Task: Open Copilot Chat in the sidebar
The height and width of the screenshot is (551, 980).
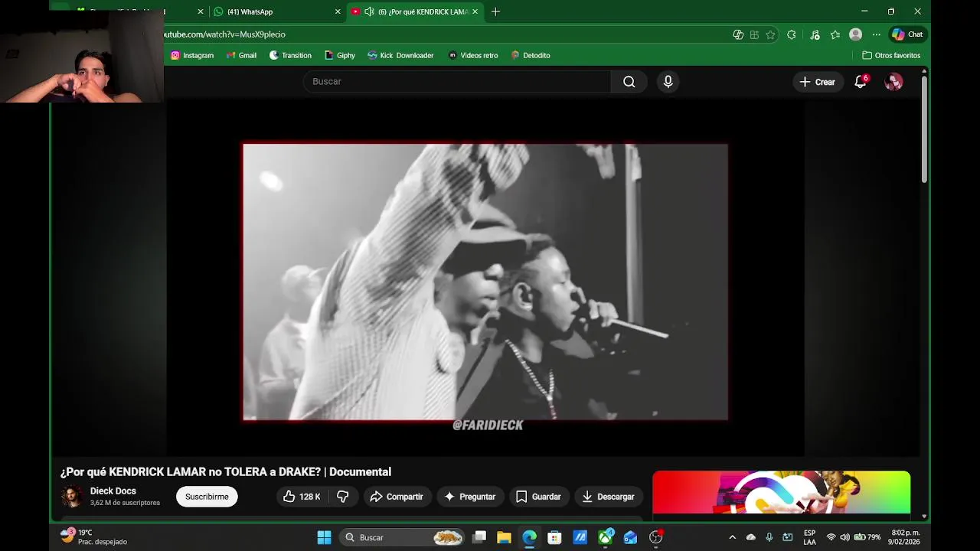Action: pos(907,34)
